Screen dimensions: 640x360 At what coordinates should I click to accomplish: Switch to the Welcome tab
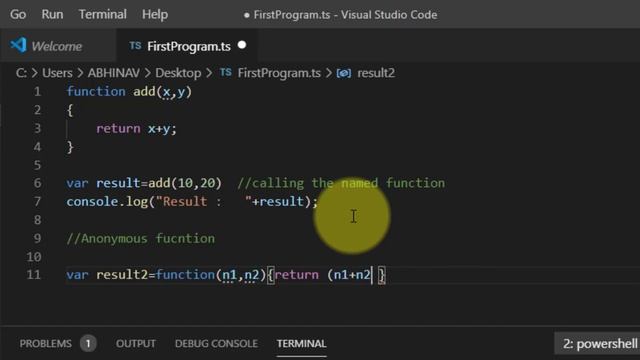pyautogui.click(x=57, y=46)
